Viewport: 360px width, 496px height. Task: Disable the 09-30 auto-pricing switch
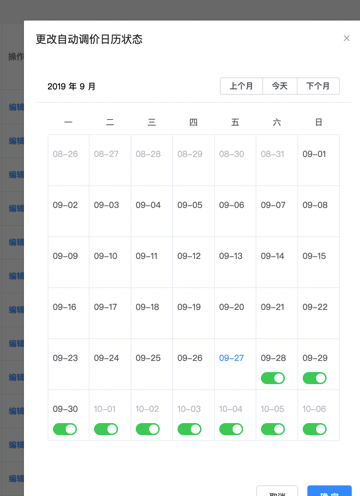[65, 429]
